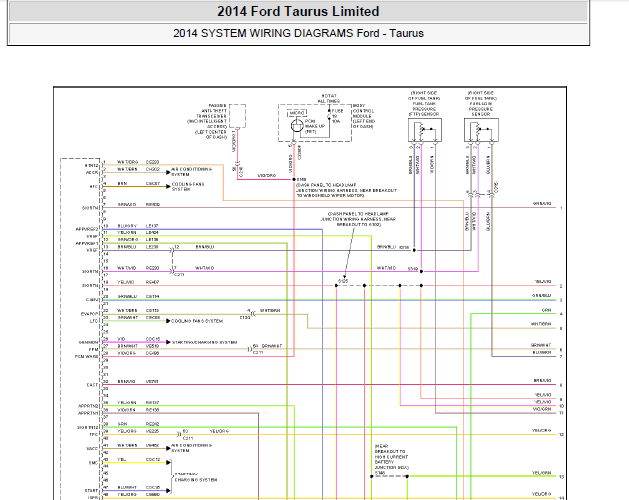Click the "high current battery junction box" note
The image size is (629, 500).
tap(392, 459)
